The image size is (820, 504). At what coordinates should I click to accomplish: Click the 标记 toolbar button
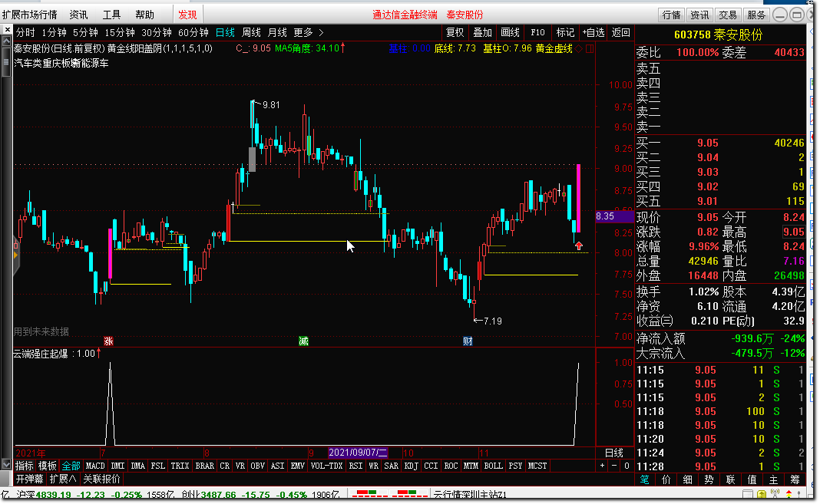(x=565, y=32)
